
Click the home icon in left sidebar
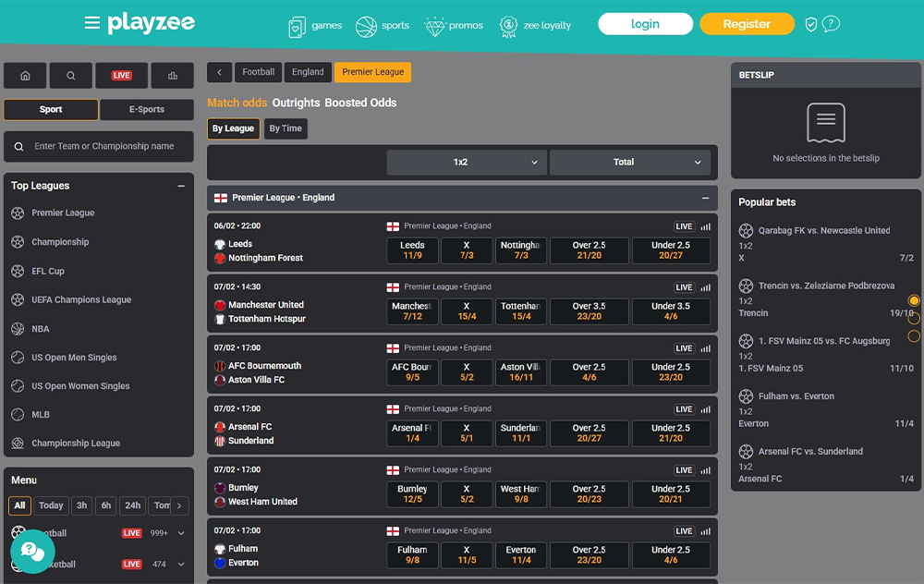(26, 76)
